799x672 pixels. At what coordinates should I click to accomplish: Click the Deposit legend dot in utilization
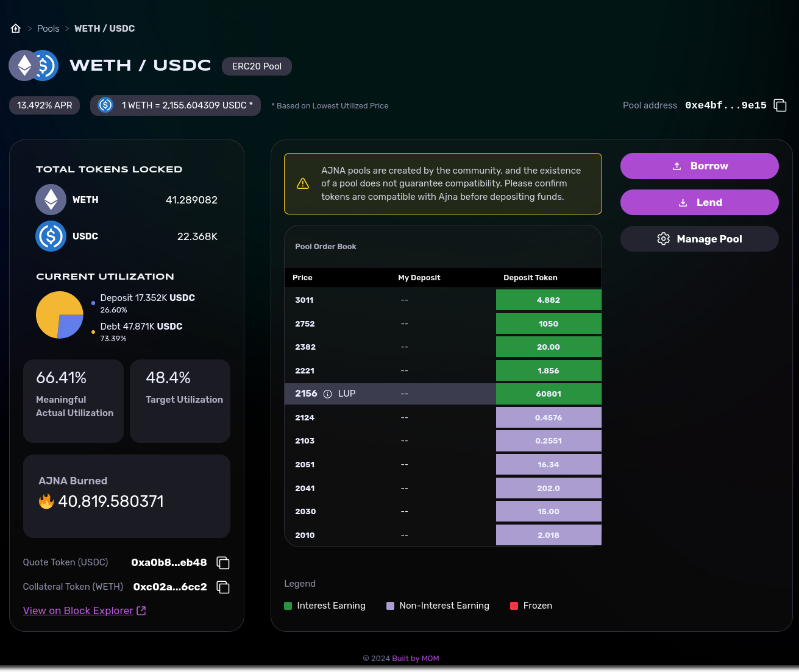tap(93, 303)
